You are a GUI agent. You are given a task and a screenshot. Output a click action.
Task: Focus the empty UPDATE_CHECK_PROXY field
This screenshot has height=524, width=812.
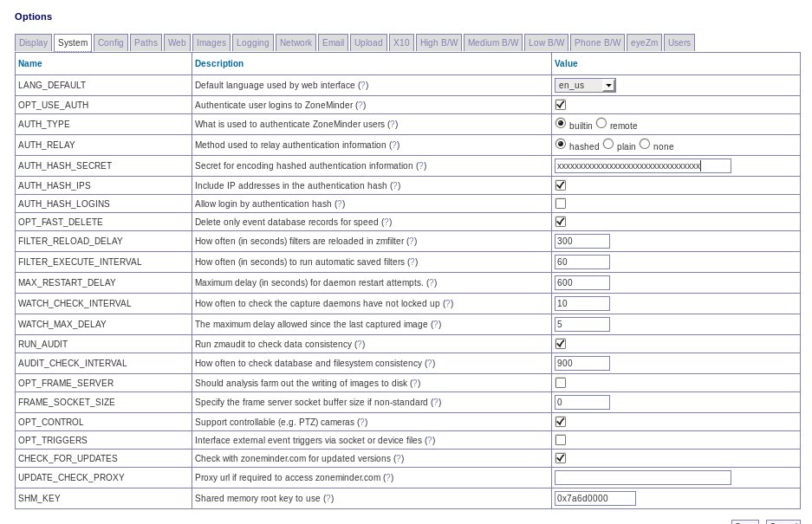(643, 478)
